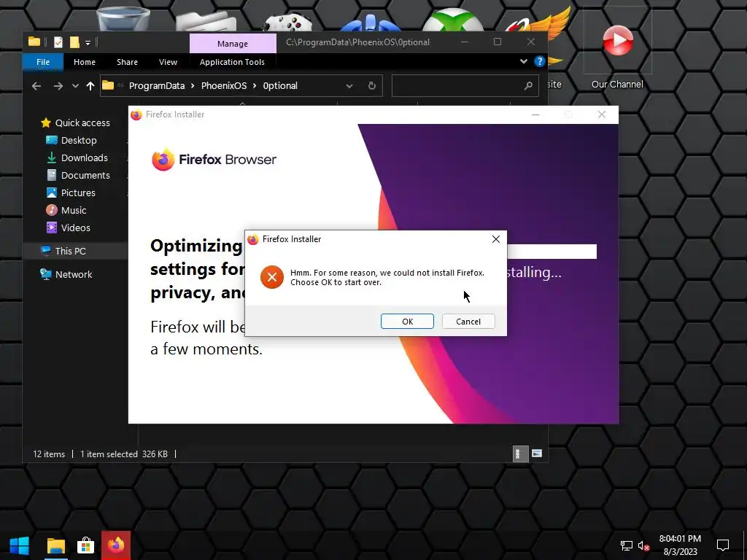The height and width of the screenshot is (560, 747).
Task: Open File Explorer from the taskbar
Action: [55, 545]
